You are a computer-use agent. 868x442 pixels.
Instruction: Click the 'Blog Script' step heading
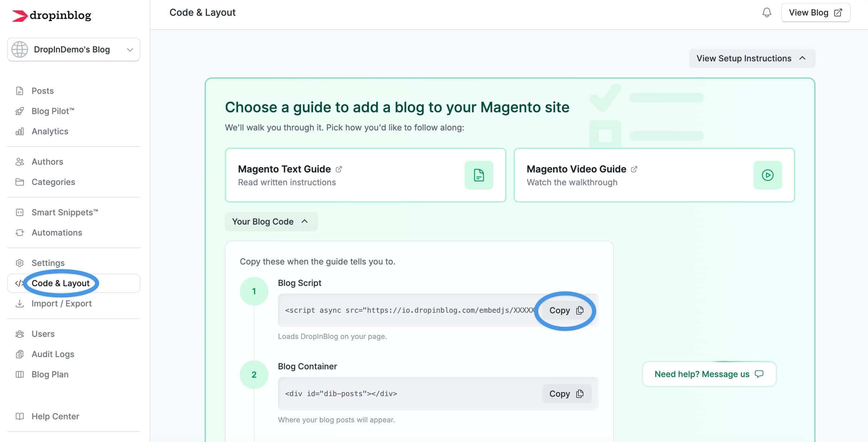pos(299,283)
